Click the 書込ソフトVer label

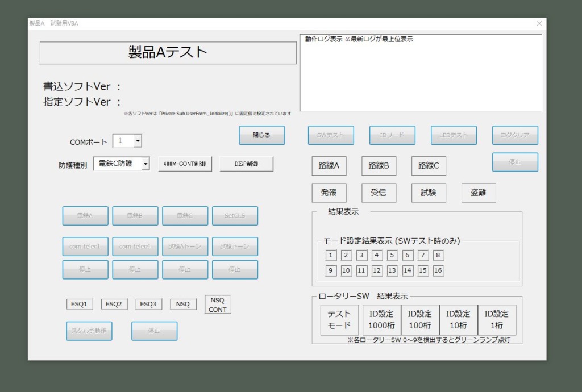[x=82, y=87]
